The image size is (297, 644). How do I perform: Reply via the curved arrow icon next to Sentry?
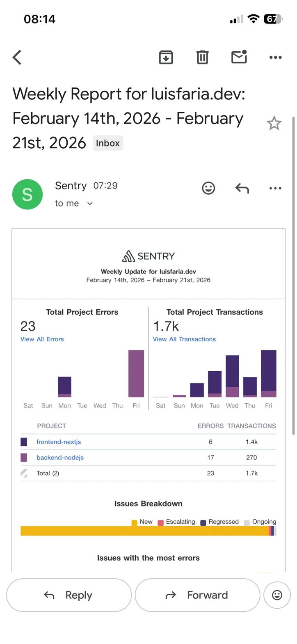tap(242, 188)
